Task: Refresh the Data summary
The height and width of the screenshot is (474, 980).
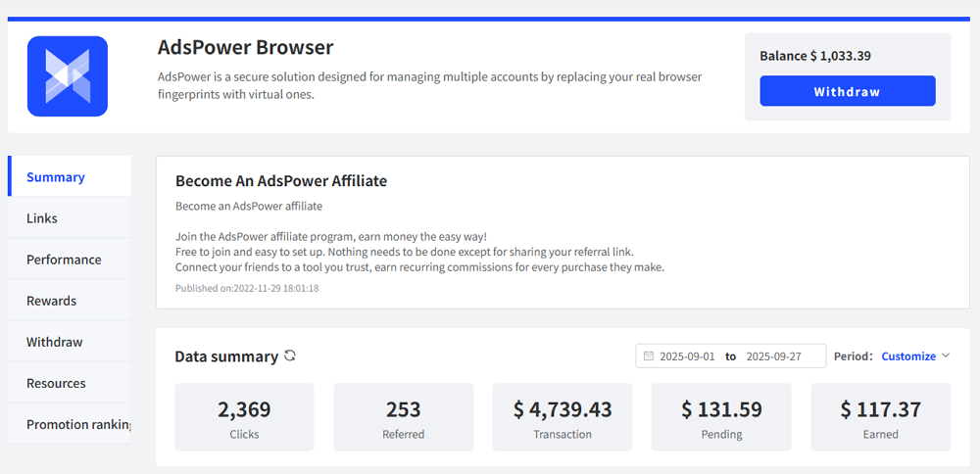Action: [290, 355]
